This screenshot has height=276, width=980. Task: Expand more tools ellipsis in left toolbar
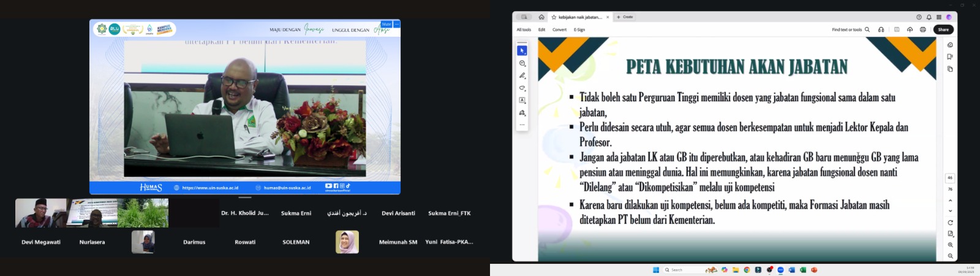pyautogui.click(x=522, y=125)
